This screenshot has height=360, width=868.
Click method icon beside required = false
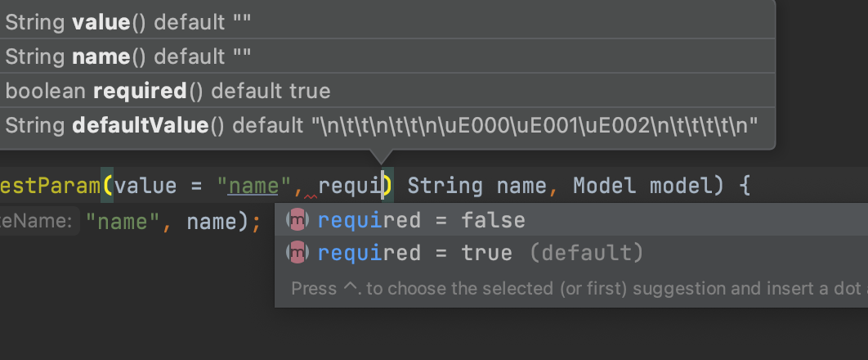pyautogui.click(x=298, y=220)
